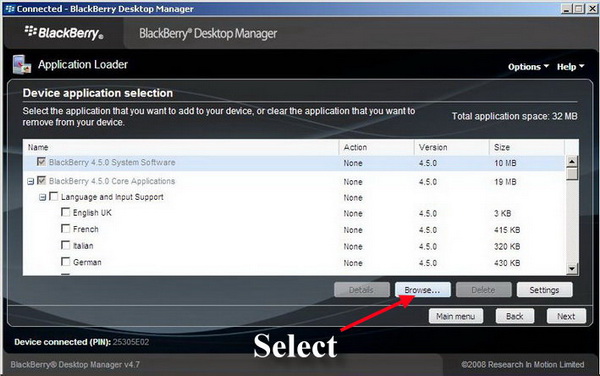
Task: Click the Application Loader icon
Action: 21,65
